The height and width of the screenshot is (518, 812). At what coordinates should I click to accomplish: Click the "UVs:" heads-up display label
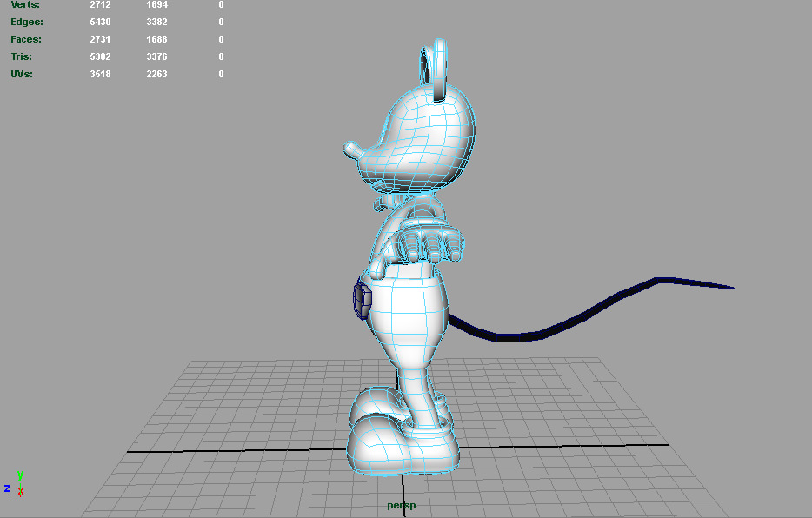(x=22, y=74)
